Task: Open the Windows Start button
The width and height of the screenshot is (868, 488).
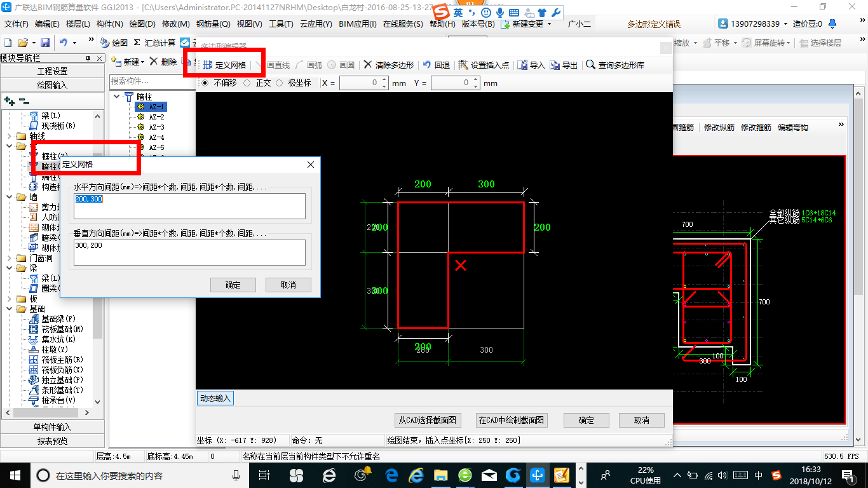Action: (15, 475)
